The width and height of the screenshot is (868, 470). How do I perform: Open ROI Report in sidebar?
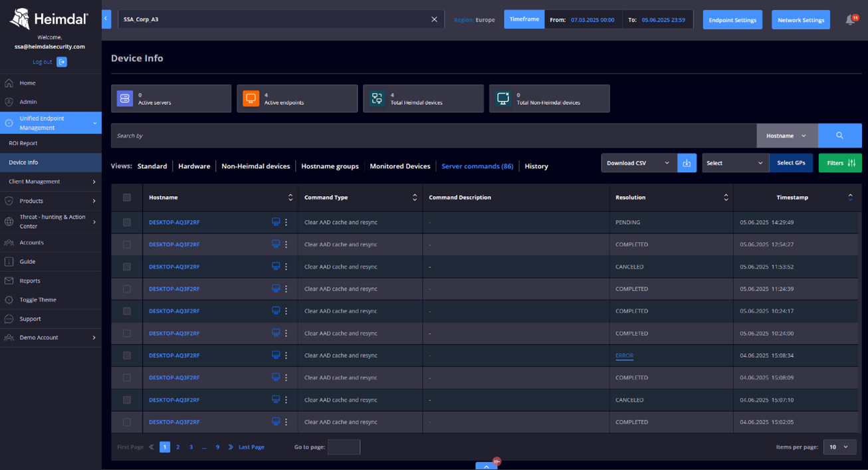click(23, 143)
